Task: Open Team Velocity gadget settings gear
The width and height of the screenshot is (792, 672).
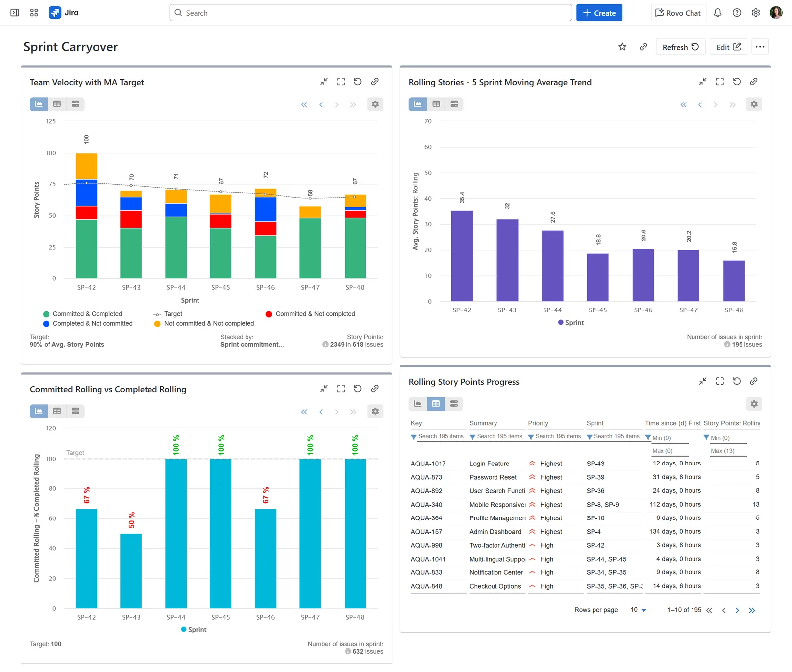Action: click(x=375, y=104)
